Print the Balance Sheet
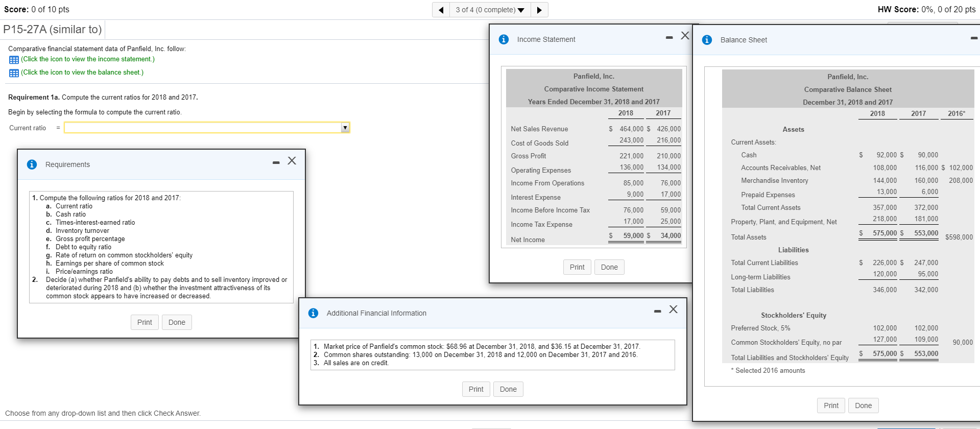980x429 pixels. (x=831, y=406)
